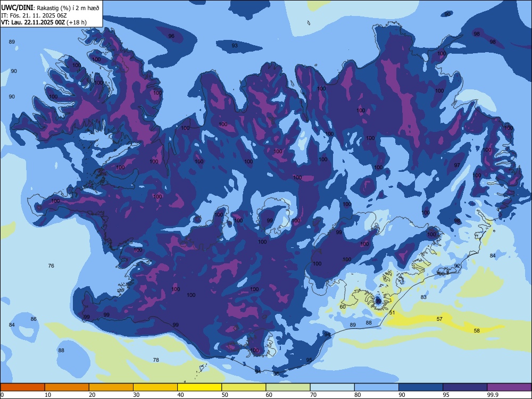Click the '78' humidity value on the map
The height and width of the screenshot is (399, 532).
click(x=156, y=360)
